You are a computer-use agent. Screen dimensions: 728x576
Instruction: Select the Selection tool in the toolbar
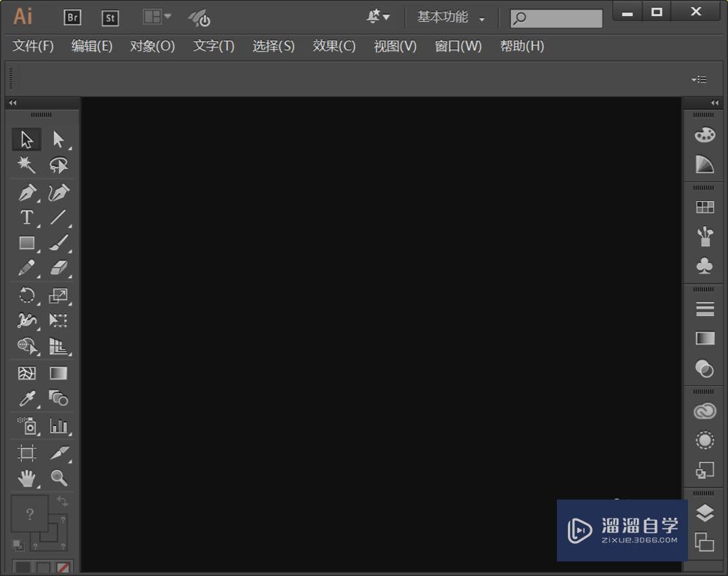26,138
